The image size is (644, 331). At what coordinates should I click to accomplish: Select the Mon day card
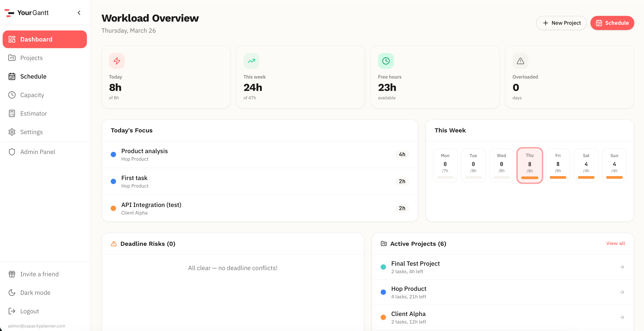click(x=445, y=165)
